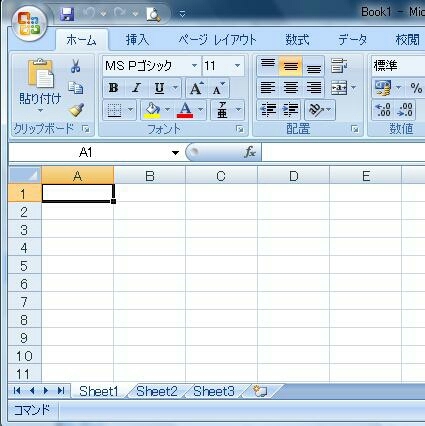Click the Cut scissors icon
Screen dimensions: 425x426
tap(76, 66)
